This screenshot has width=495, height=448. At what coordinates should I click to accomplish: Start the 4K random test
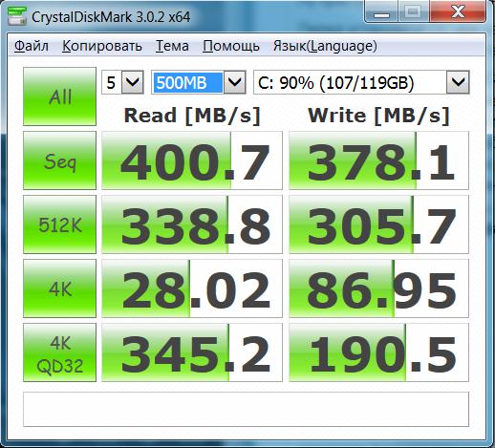[59, 288]
